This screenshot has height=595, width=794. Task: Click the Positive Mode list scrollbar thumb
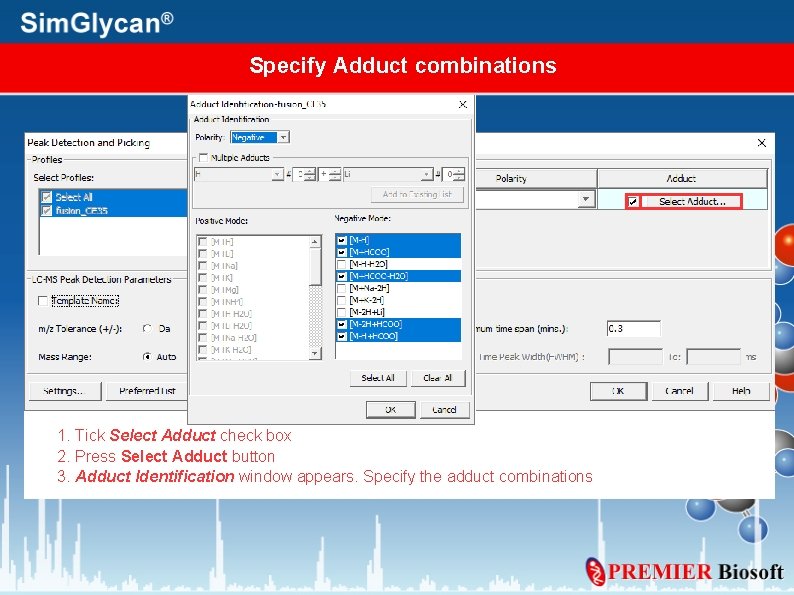[x=315, y=266]
